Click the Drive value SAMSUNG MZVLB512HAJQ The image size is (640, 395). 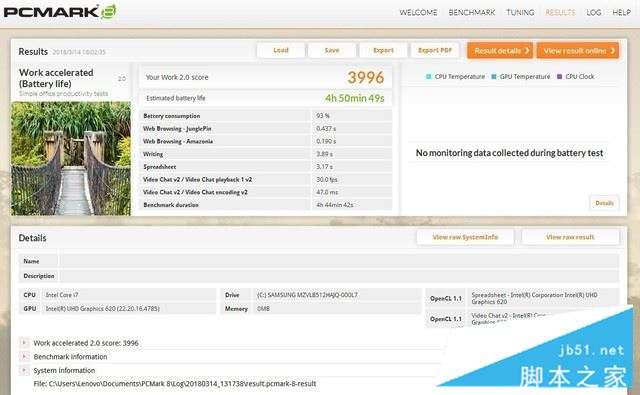pyautogui.click(x=307, y=295)
